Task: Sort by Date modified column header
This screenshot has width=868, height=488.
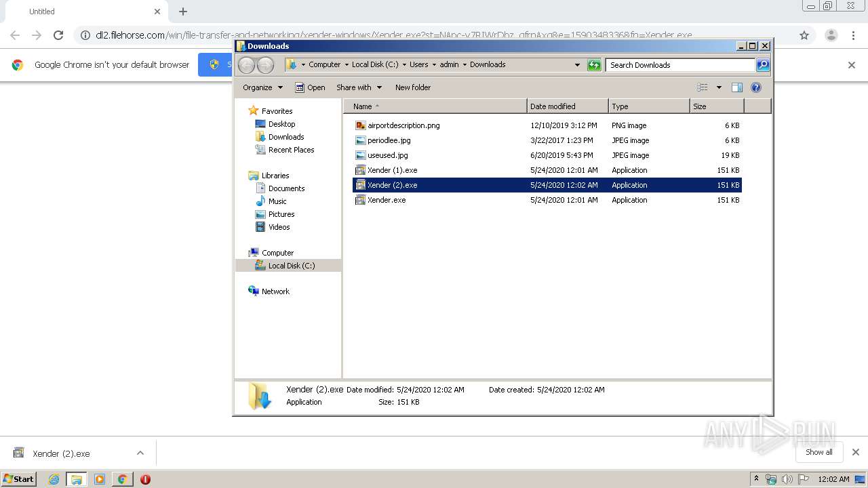Action: [567, 106]
